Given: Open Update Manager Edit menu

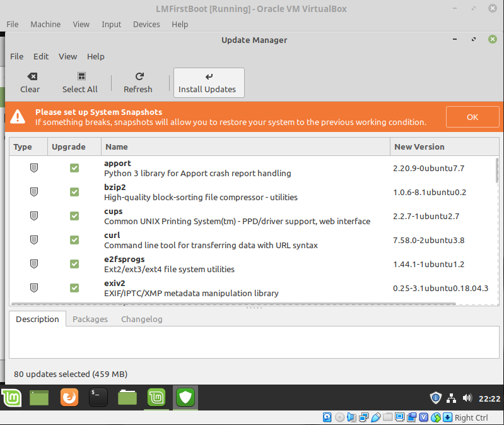Looking at the screenshot, I should (41, 57).
